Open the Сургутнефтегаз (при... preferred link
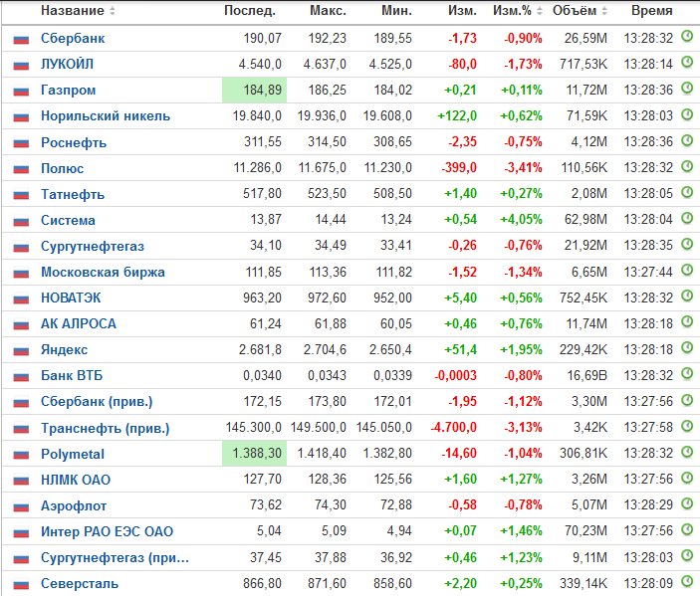700x596 pixels. click(x=116, y=557)
